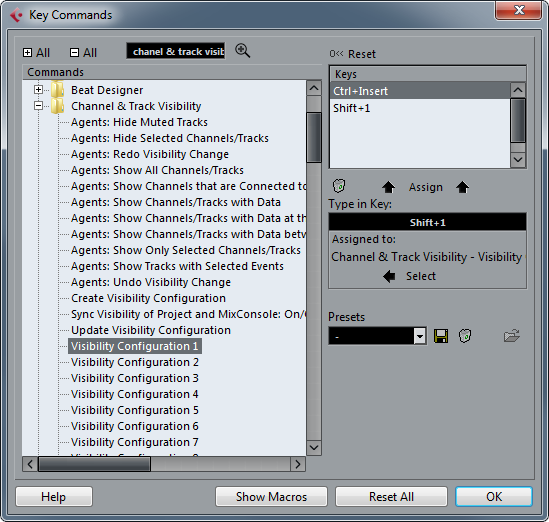Select the Shift+1 key entry
Viewport: 549px width, 522px height.
[420, 108]
